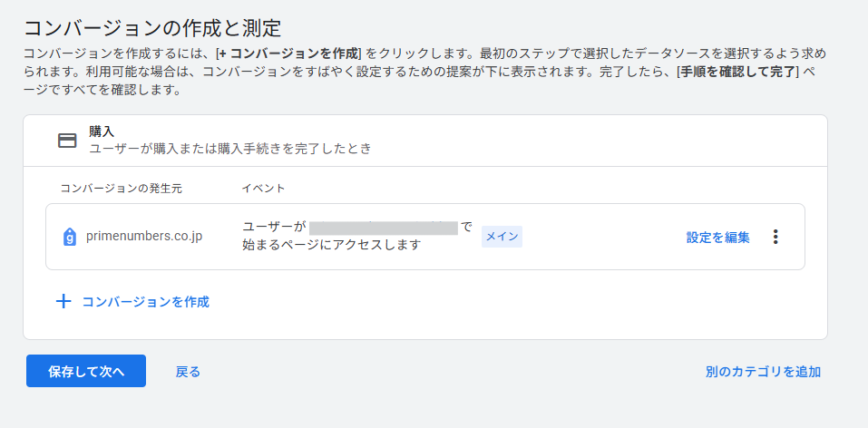Click the 始まるページにアクセスします event text

332,245
